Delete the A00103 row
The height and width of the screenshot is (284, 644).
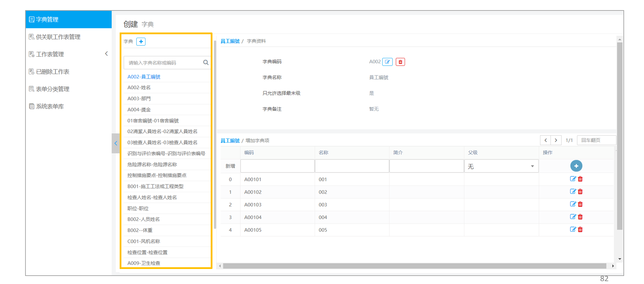tap(581, 204)
